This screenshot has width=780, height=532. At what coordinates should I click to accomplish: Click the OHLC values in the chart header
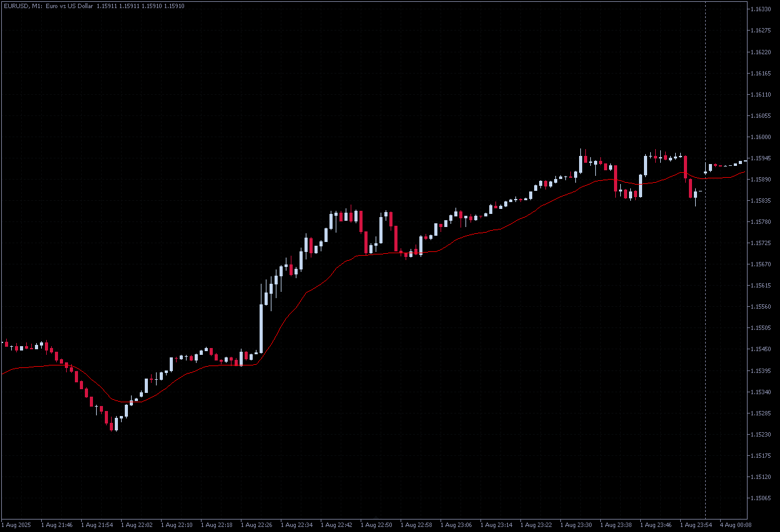140,6
